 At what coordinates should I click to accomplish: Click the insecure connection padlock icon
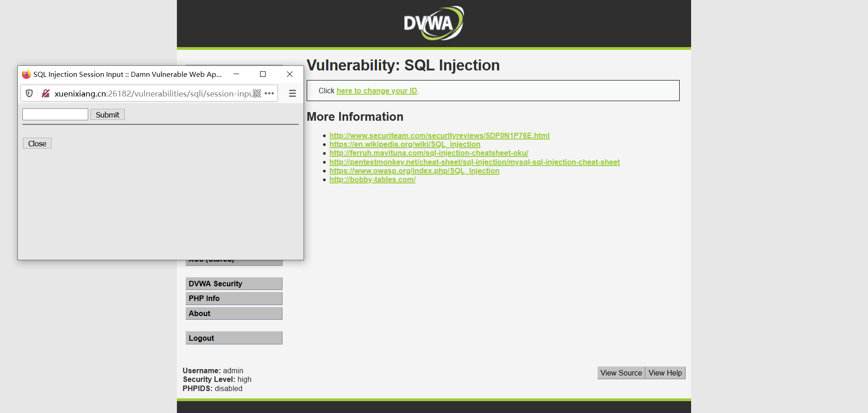tap(46, 93)
